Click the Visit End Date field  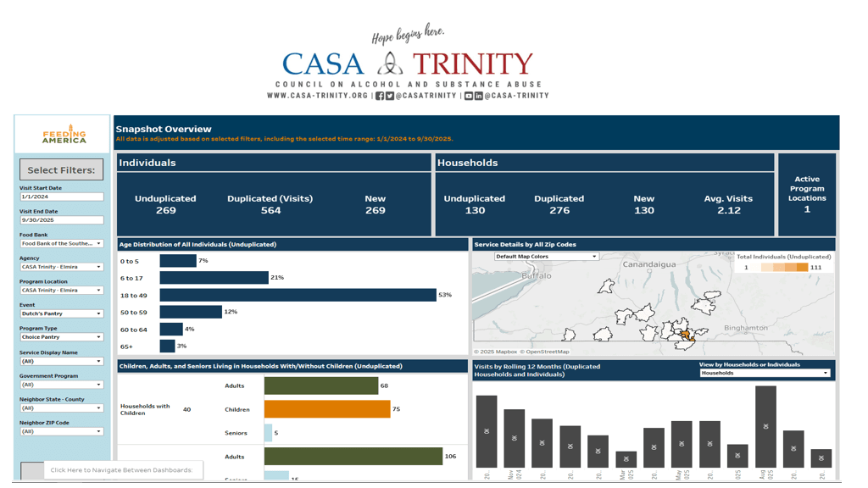62,220
